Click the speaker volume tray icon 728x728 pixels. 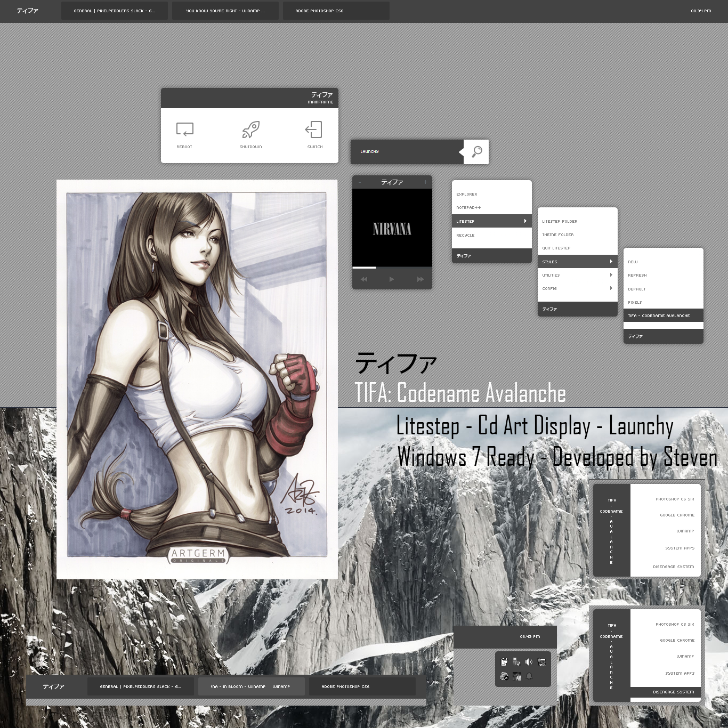click(x=529, y=662)
